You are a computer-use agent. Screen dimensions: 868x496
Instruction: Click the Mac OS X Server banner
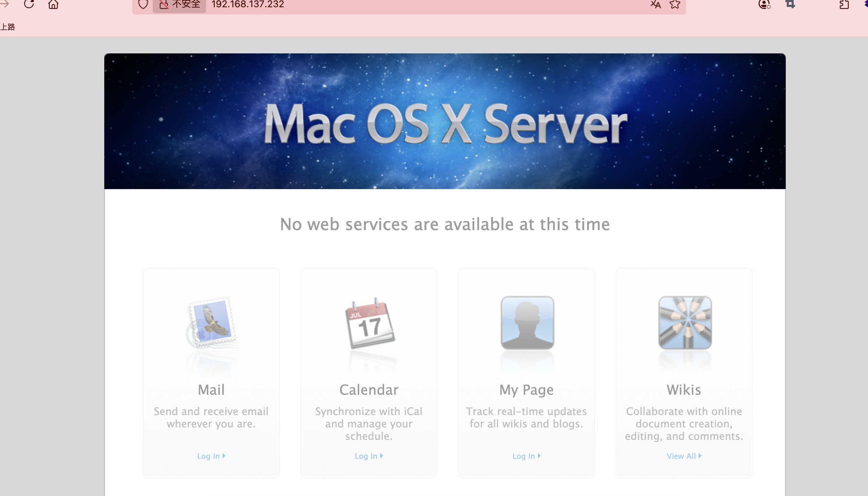tap(445, 121)
